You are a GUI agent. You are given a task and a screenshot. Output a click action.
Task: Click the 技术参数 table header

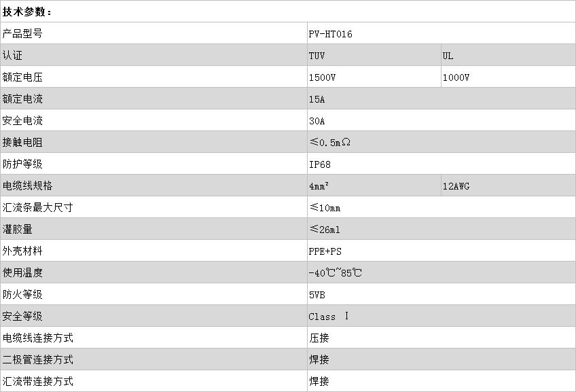tap(27, 12)
